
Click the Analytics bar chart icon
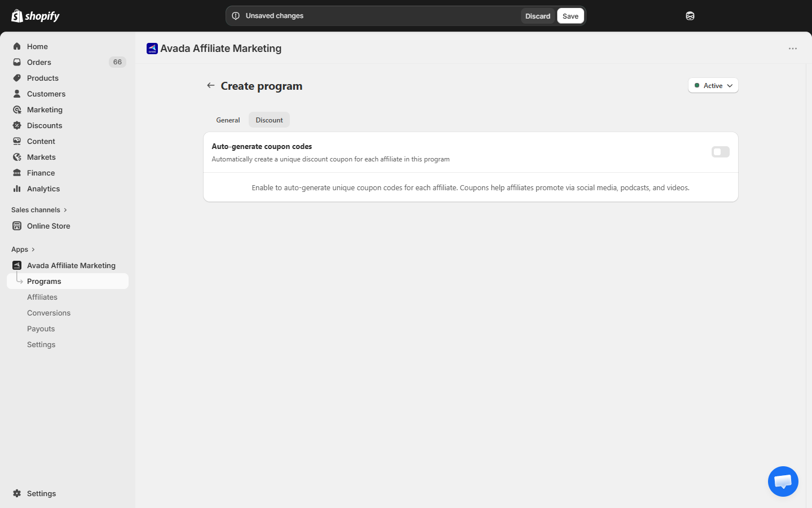tap(17, 189)
